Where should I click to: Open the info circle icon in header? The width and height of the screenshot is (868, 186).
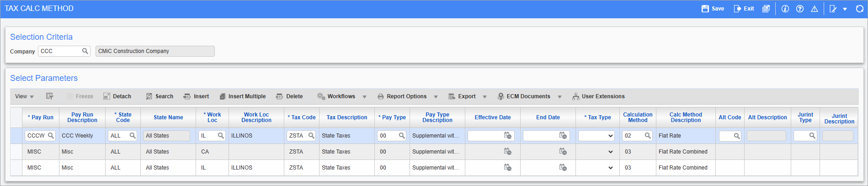785,9
